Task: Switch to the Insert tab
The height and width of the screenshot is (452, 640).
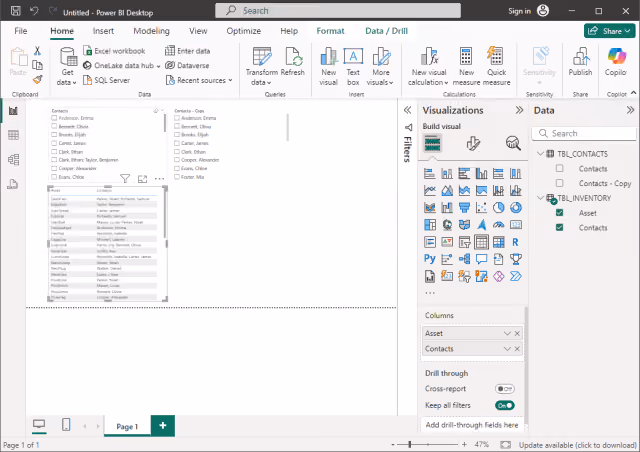Action: click(x=103, y=31)
